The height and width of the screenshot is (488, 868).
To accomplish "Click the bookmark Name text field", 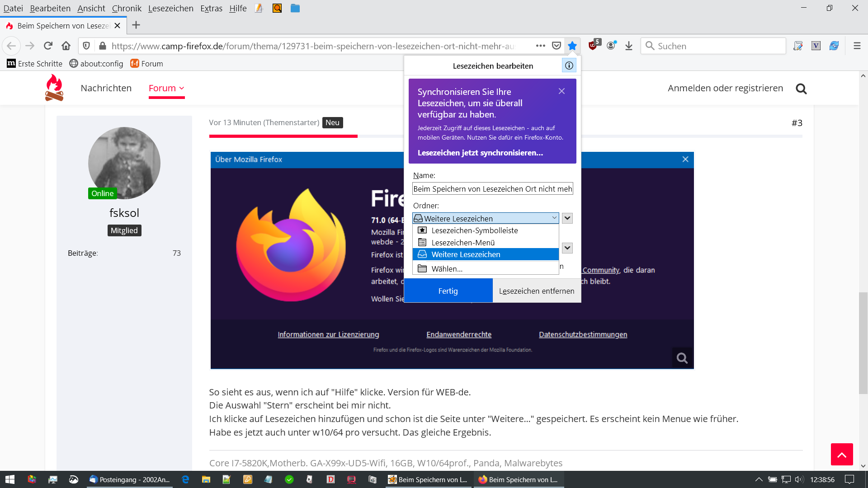I will 492,189.
